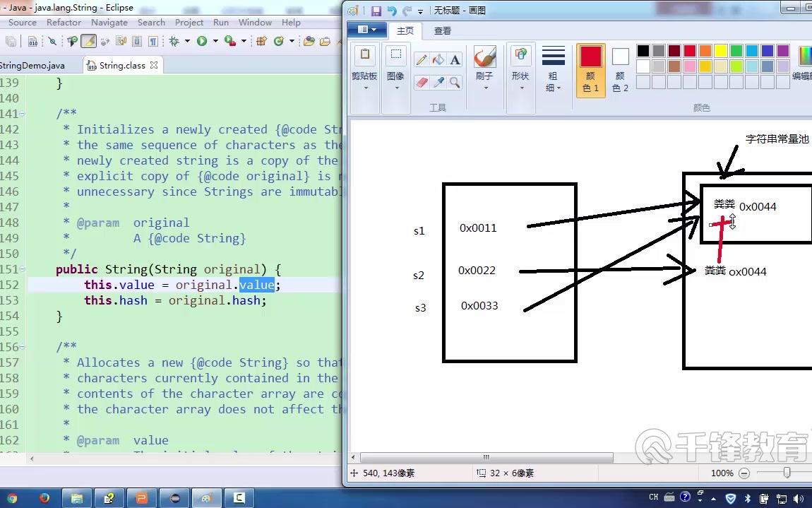
Task: Select the Text tool in Paint
Action: click(x=455, y=58)
